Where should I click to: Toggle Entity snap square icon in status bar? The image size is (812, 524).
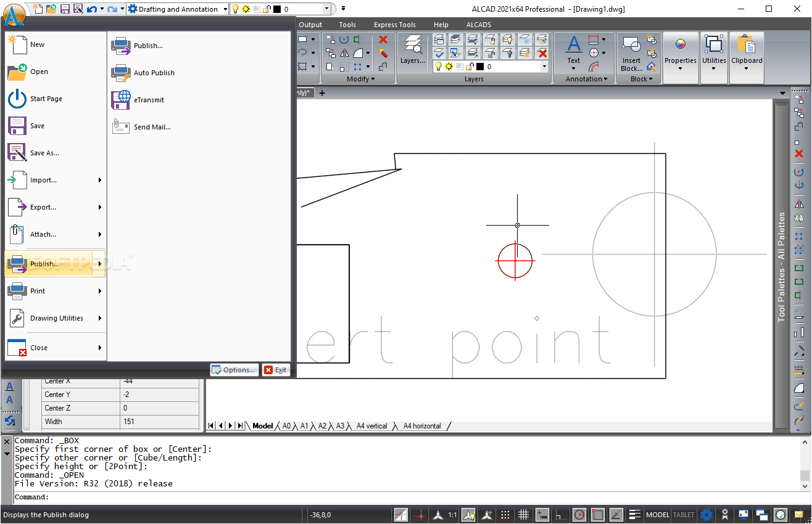click(x=598, y=515)
